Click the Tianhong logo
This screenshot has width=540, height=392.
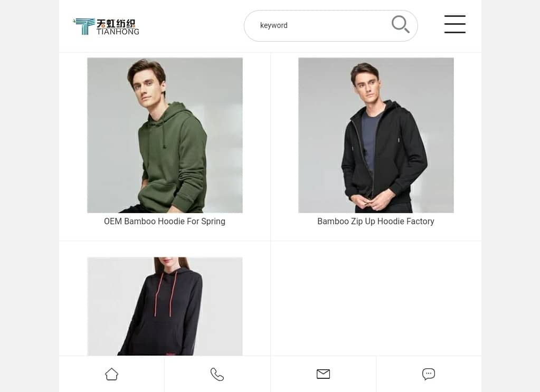pos(106,26)
